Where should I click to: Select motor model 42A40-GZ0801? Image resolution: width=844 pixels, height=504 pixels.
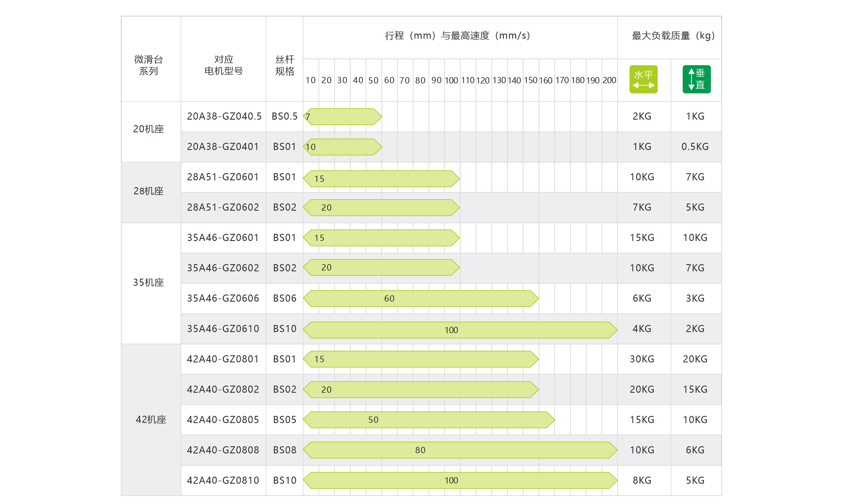(x=223, y=359)
